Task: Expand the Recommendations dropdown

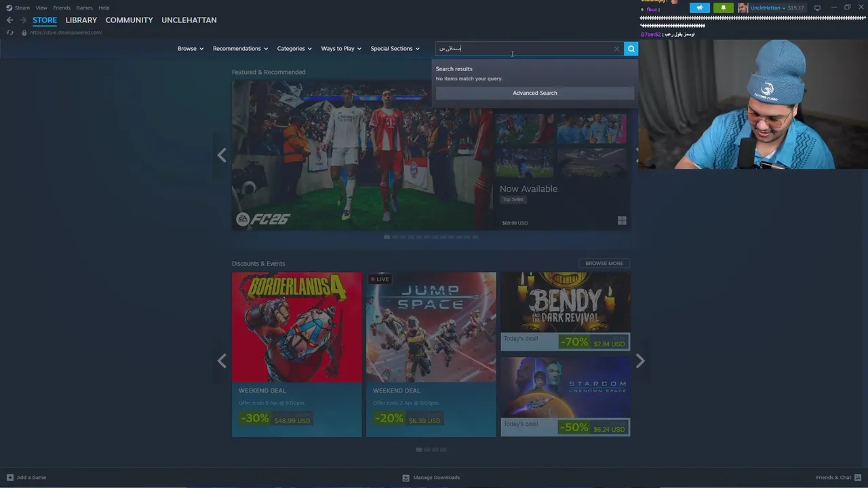Action: [x=240, y=49]
